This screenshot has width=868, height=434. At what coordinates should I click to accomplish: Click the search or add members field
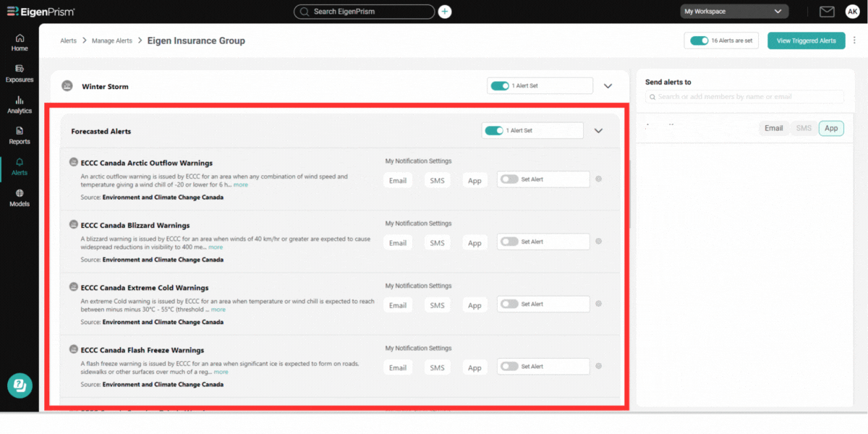point(744,97)
